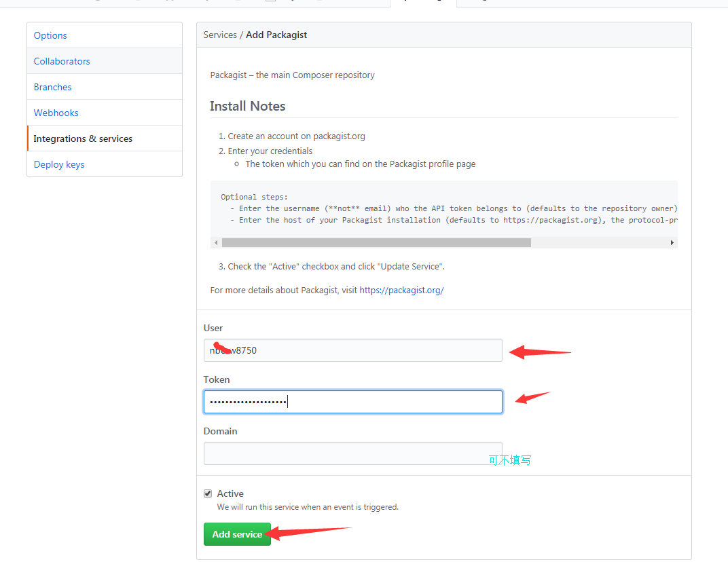Click the code block's right scroll arrow
728x562 pixels.
point(672,243)
